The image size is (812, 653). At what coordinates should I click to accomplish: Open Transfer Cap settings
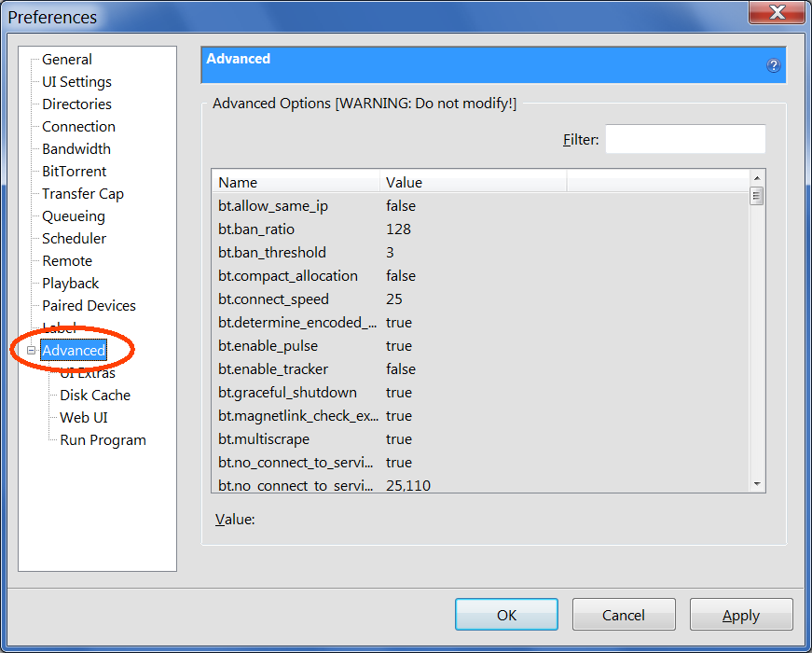[x=83, y=194]
